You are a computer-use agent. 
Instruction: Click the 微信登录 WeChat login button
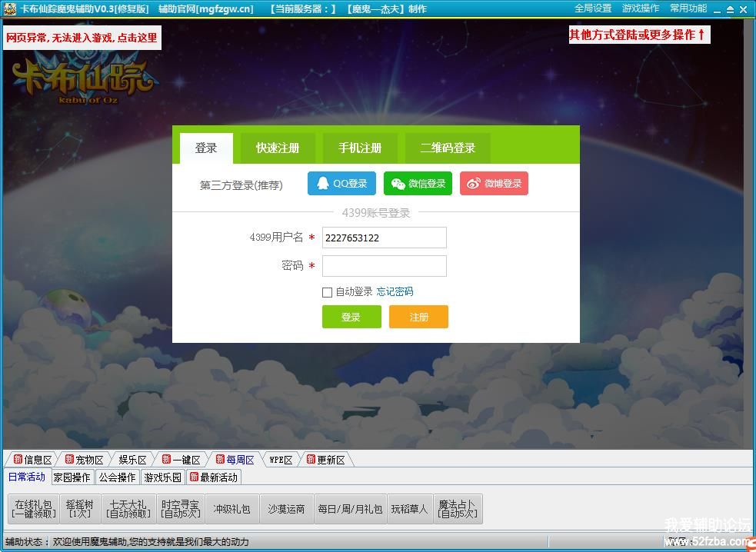(418, 184)
